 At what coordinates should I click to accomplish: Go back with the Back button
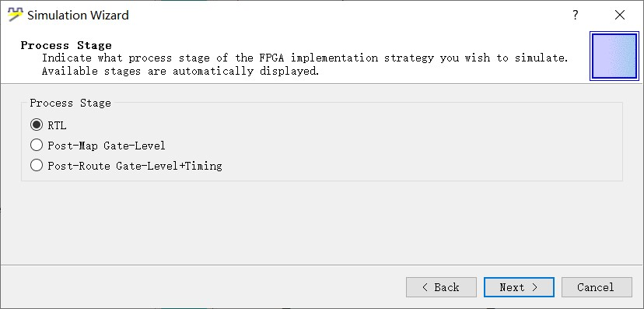click(x=441, y=287)
